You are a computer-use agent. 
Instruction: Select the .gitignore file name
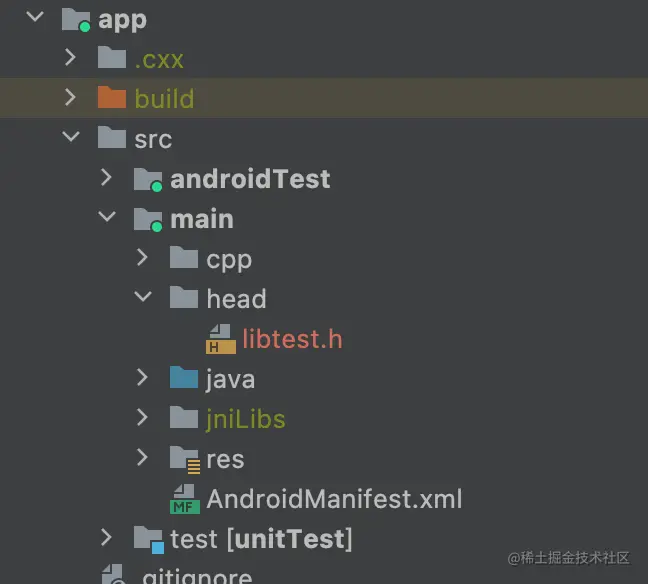pos(197,576)
